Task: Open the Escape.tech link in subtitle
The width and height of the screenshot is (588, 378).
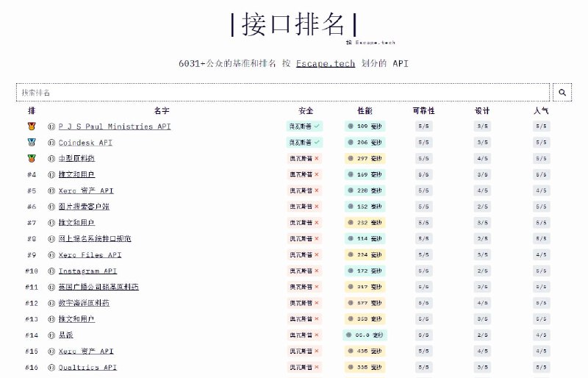Action: pyautogui.click(x=325, y=63)
